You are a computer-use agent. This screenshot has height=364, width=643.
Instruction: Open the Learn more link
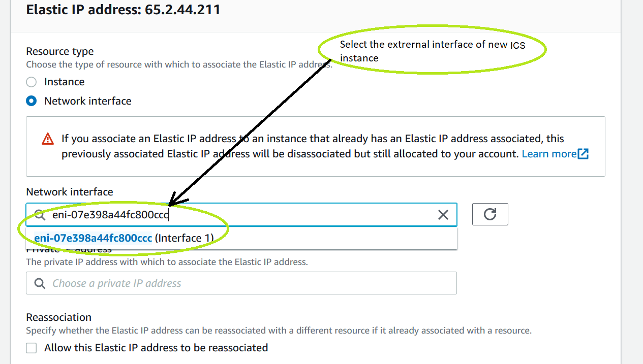point(549,154)
